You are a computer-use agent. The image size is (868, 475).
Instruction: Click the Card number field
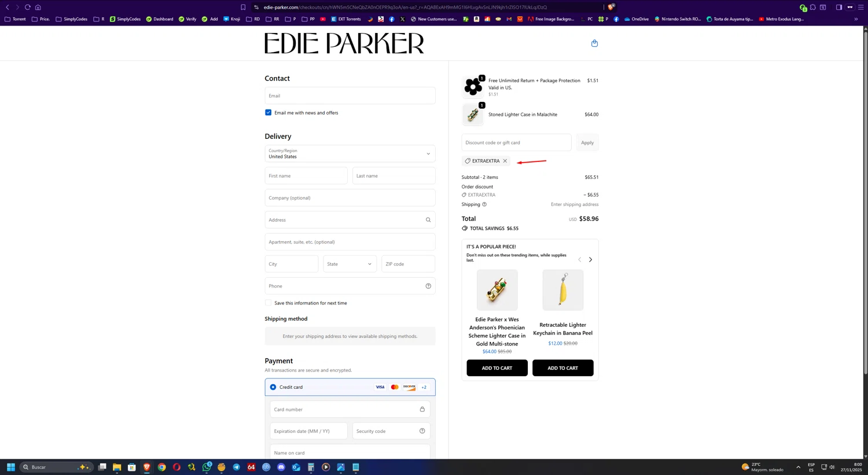[x=350, y=409]
